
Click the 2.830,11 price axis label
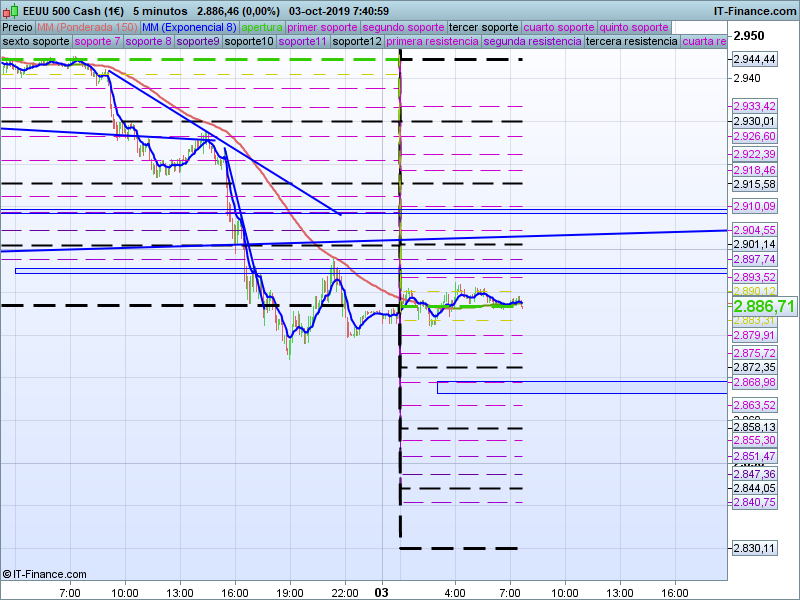tap(755, 548)
